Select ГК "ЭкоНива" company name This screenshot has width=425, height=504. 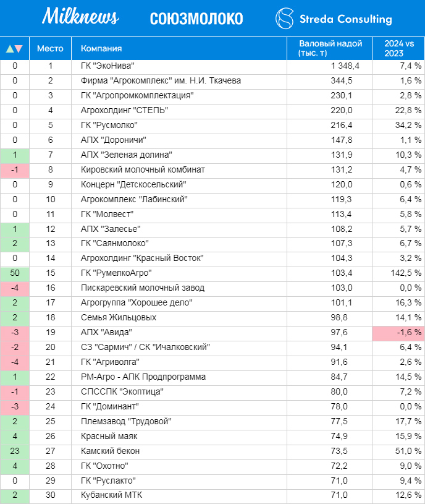click(107, 66)
